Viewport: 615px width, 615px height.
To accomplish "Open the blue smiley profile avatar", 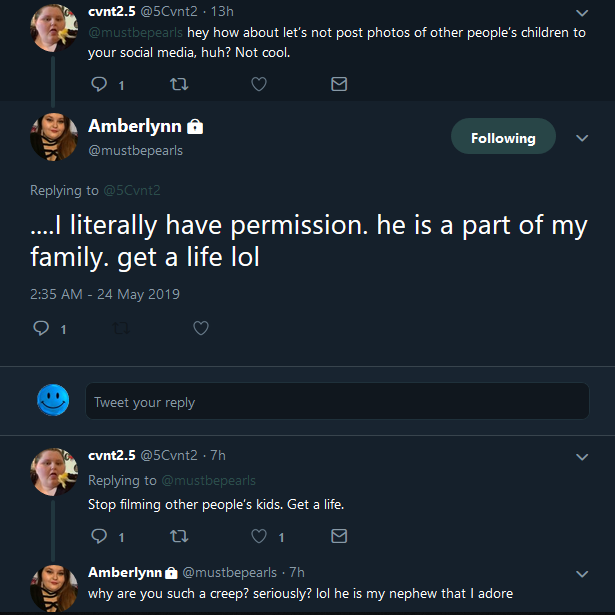I will [53, 400].
